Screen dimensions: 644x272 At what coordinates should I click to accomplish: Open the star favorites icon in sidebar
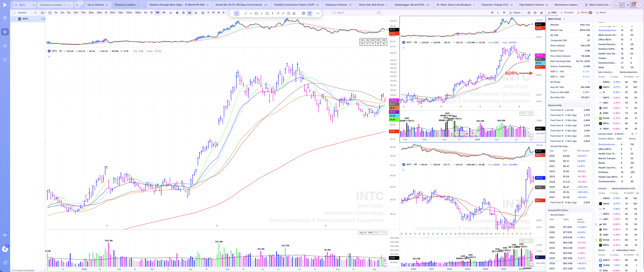click(5, 46)
